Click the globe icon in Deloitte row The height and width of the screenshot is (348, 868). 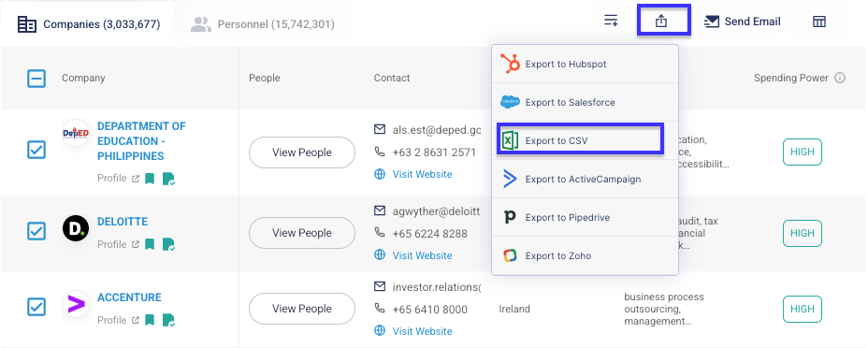pyautogui.click(x=380, y=255)
